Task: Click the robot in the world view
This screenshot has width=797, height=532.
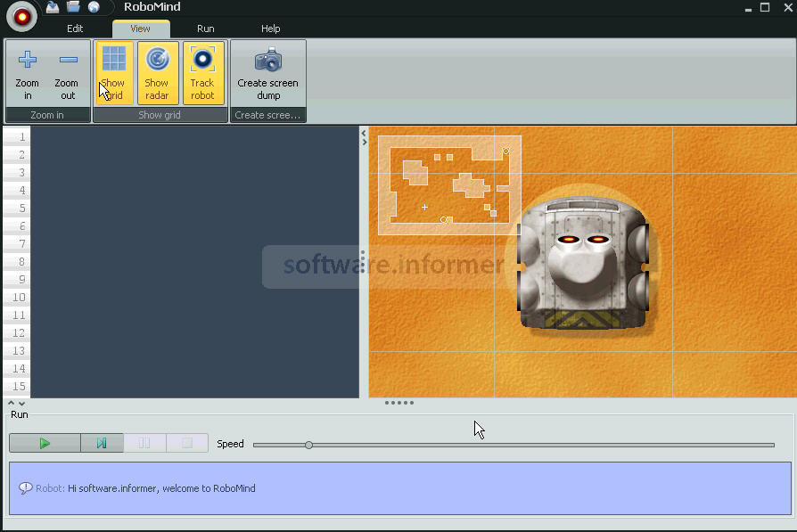Action: tap(583, 263)
